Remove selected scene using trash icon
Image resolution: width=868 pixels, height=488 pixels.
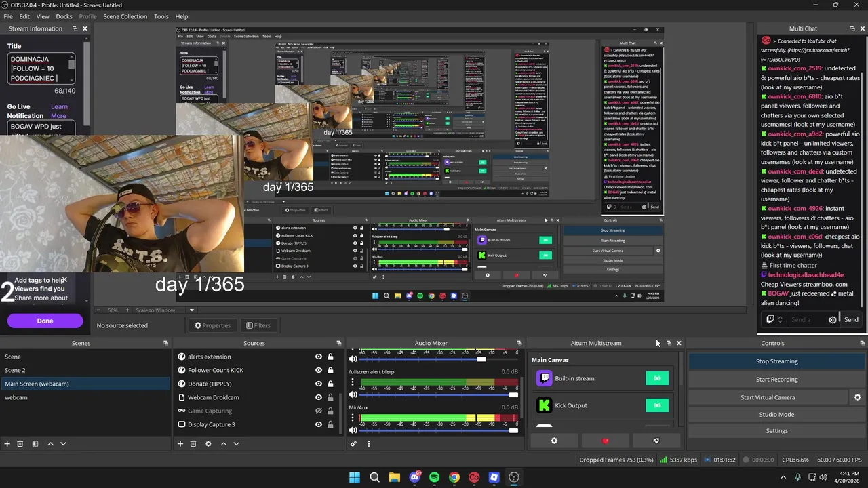click(x=20, y=443)
